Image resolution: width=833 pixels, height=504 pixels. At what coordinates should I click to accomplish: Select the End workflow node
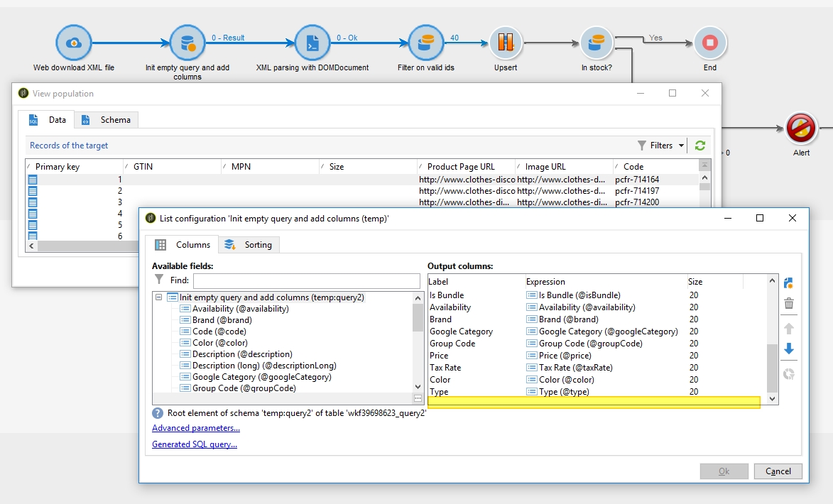709,43
